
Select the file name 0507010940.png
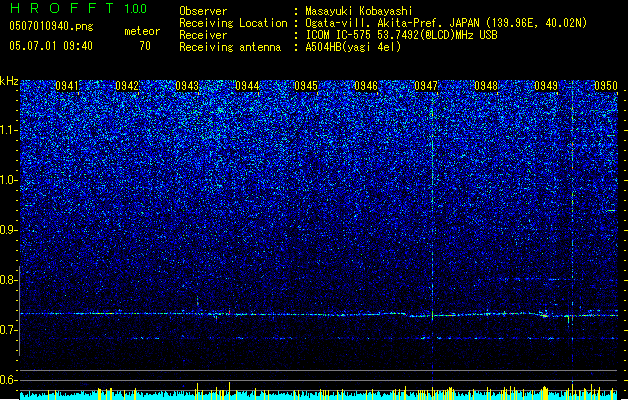tap(51, 26)
